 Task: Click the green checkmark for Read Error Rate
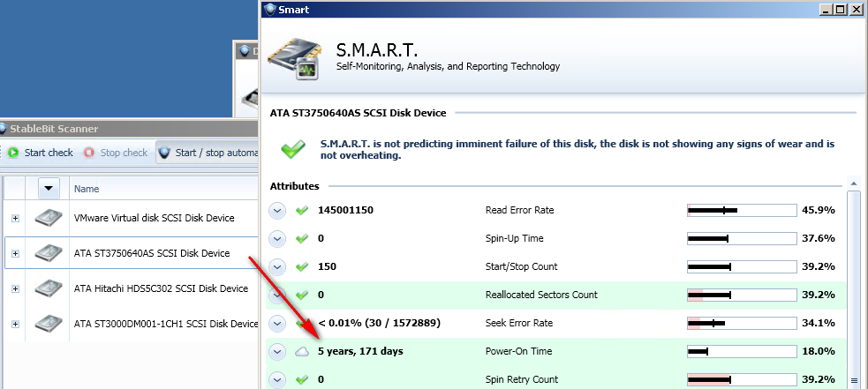[303, 210]
